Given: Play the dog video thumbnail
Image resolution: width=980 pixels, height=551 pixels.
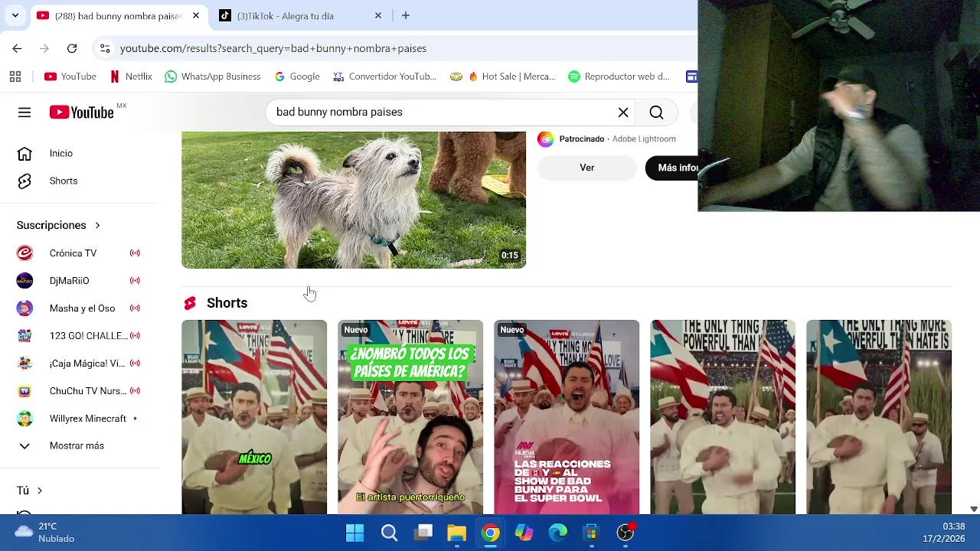Looking at the screenshot, I should 354,200.
